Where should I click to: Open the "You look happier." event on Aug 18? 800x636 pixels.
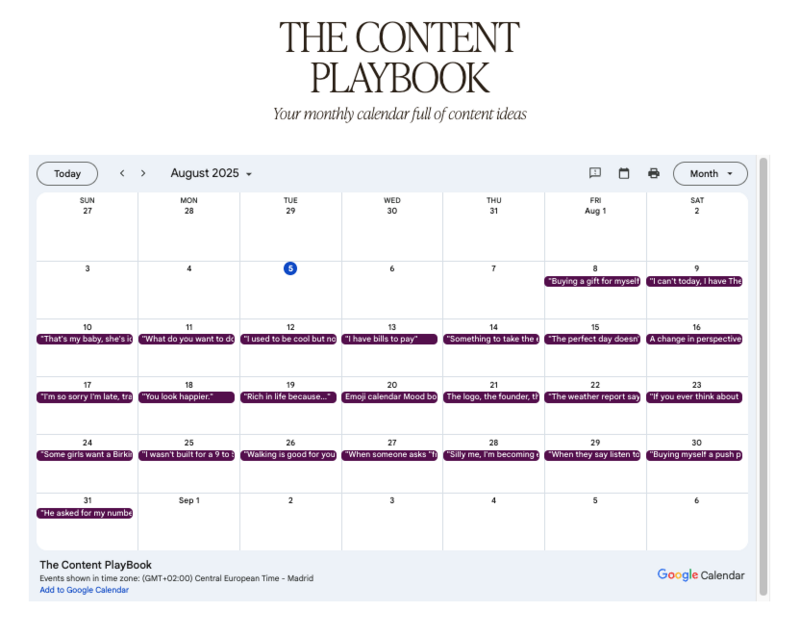tap(186, 397)
